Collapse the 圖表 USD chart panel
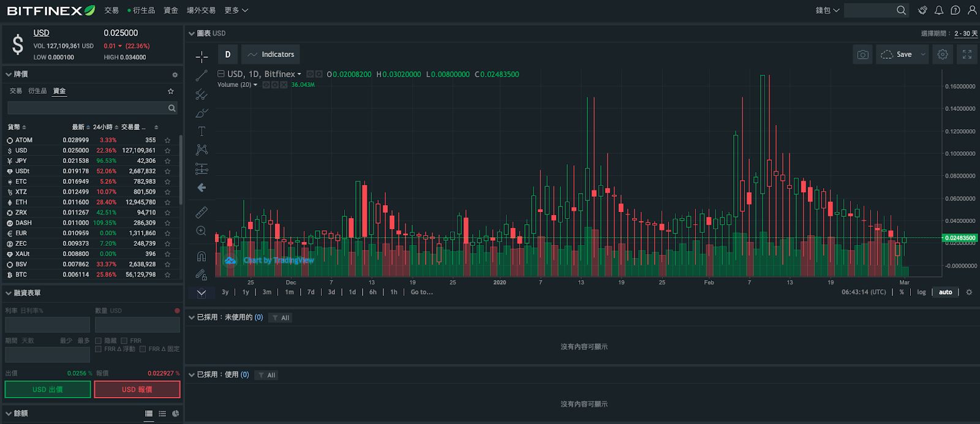The width and height of the screenshot is (980, 424). 192,34
